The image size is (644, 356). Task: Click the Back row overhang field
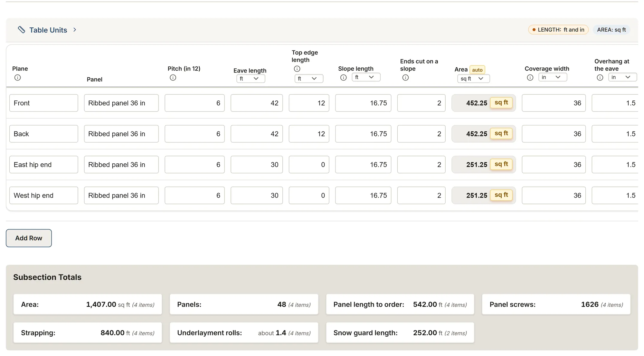[x=615, y=134]
